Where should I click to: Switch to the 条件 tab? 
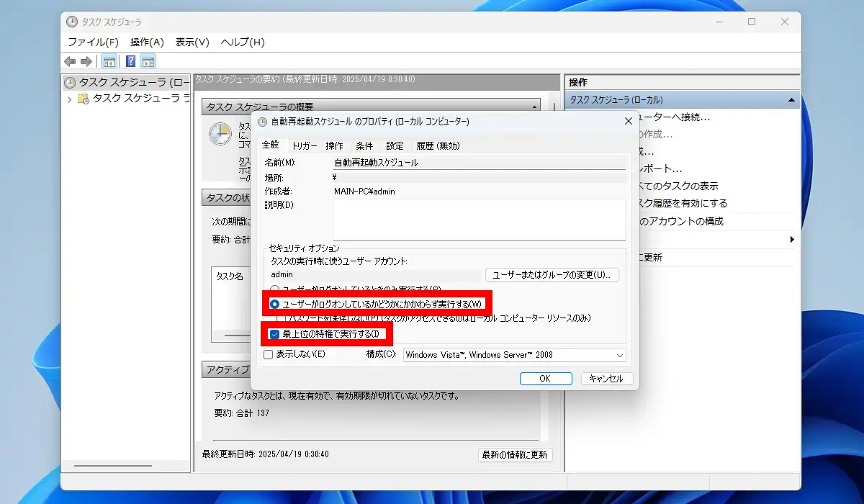364,145
